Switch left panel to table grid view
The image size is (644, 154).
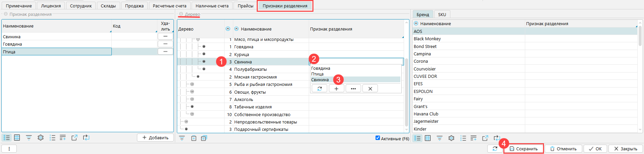(17, 138)
